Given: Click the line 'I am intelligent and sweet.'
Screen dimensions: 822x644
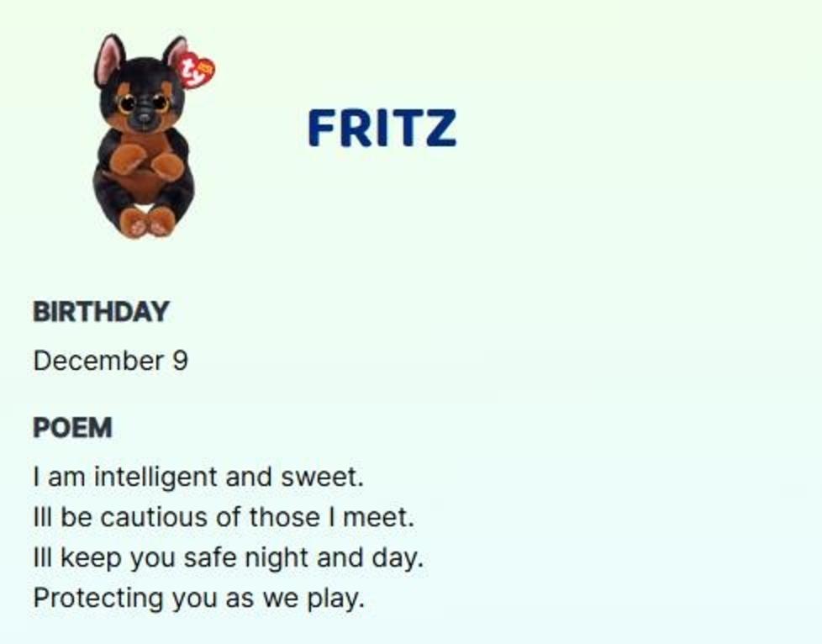Looking at the screenshot, I should (198, 477).
